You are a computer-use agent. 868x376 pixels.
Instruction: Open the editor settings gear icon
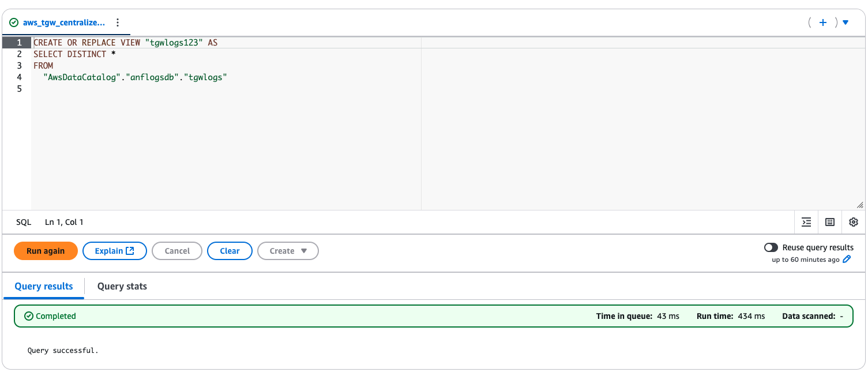coord(853,222)
